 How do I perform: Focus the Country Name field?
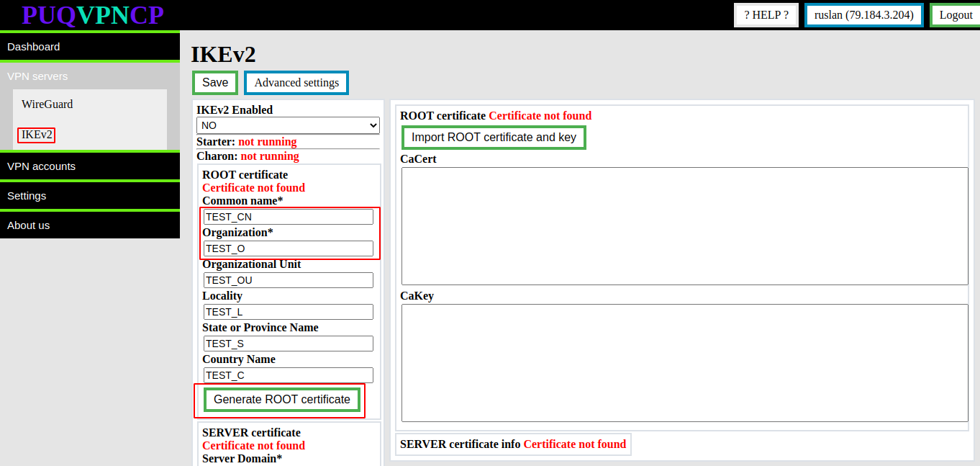coord(289,375)
